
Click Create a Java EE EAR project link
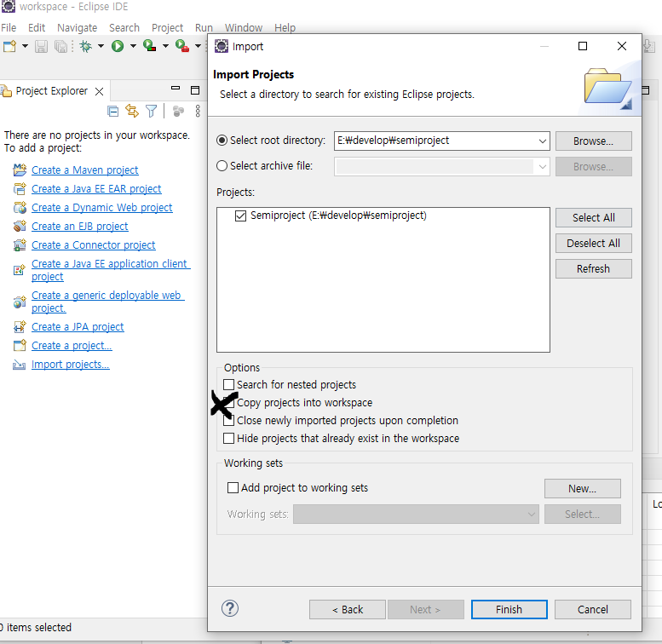pyautogui.click(x=96, y=188)
